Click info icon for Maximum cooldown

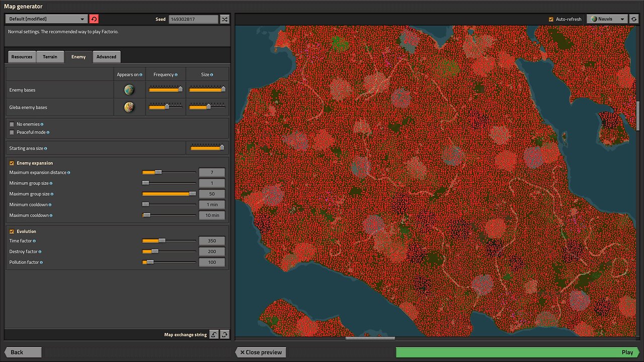pos(51,215)
